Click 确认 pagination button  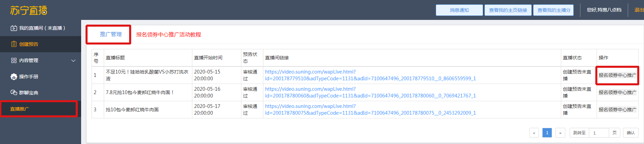pyautogui.click(x=630, y=133)
